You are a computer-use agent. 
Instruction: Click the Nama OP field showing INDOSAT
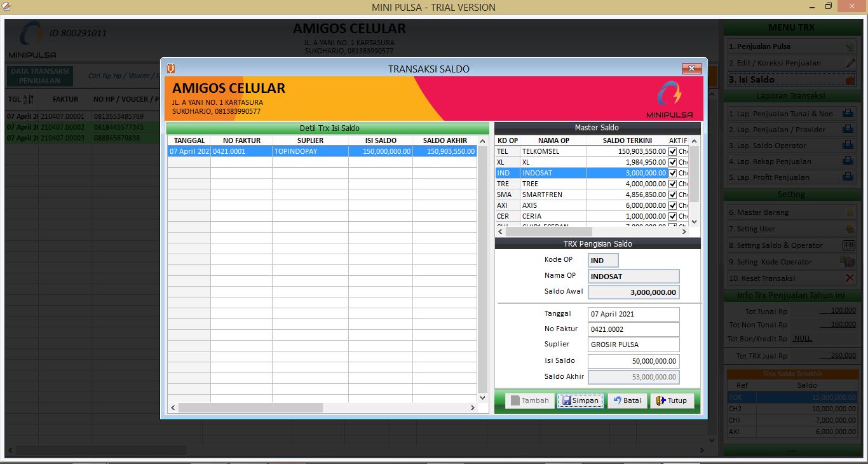click(634, 276)
